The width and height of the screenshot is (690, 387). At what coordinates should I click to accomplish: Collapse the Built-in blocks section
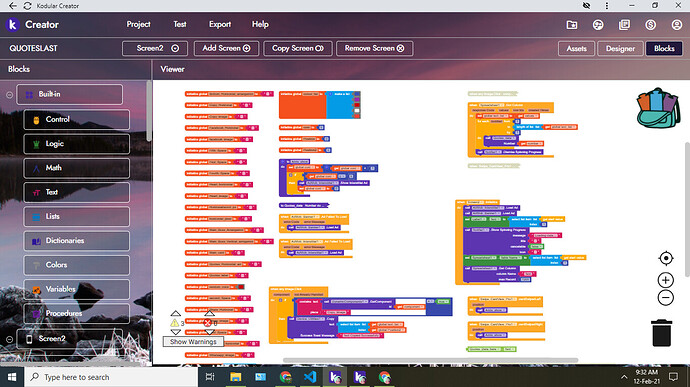(x=9, y=95)
